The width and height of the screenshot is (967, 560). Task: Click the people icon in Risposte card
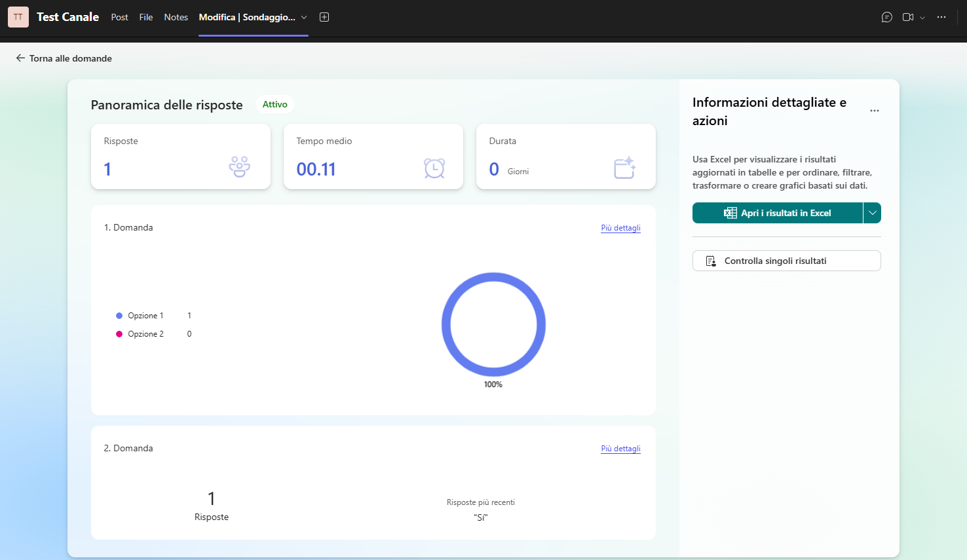(239, 167)
